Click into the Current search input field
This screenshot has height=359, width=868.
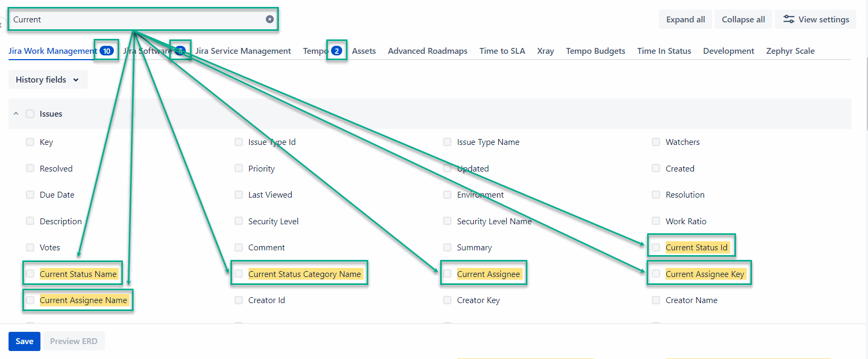coord(133,19)
